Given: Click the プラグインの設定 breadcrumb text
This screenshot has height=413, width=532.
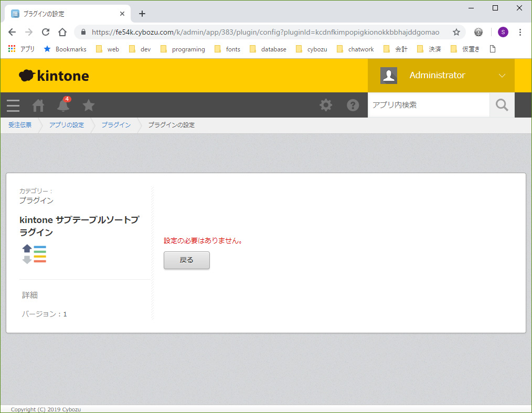Looking at the screenshot, I should (x=172, y=125).
